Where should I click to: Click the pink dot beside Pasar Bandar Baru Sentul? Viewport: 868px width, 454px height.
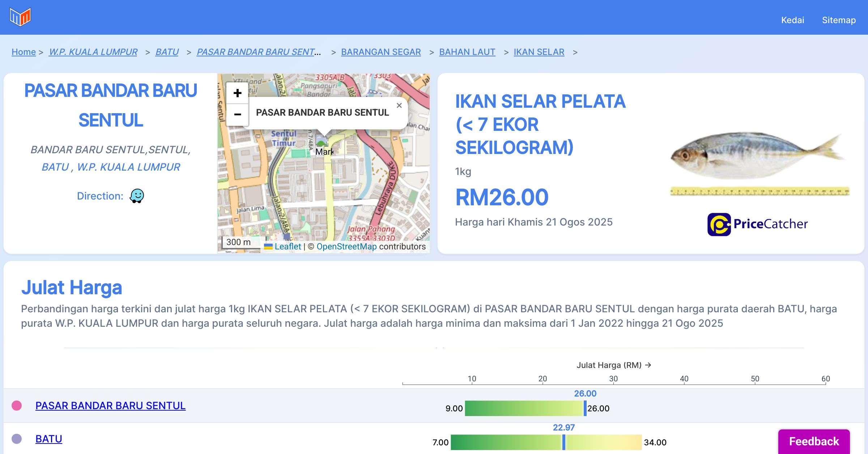pyautogui.click(x=17, y=406)
